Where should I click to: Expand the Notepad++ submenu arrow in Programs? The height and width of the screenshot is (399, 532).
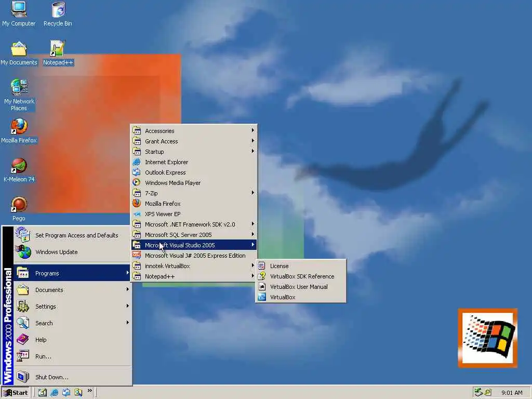pos(253,276)
